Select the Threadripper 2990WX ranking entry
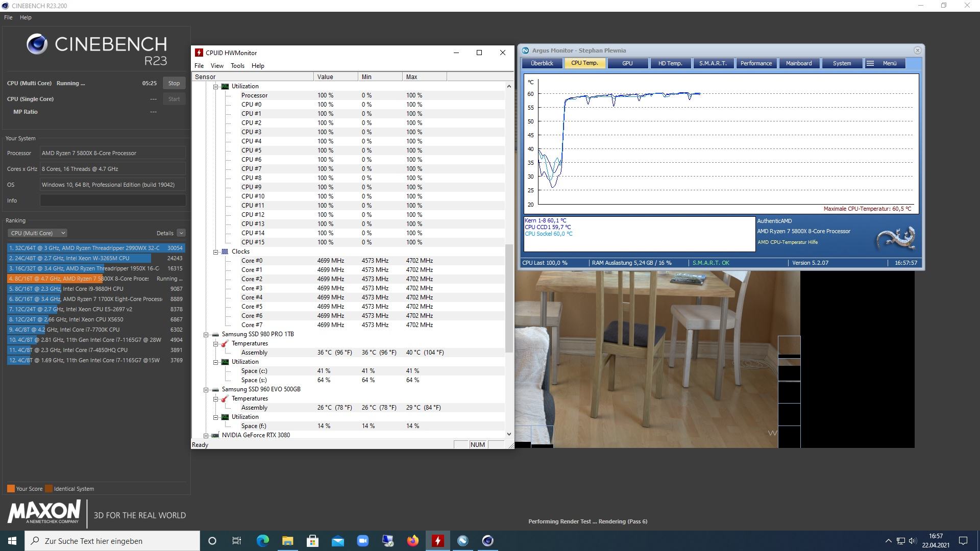 coord(96,248)
